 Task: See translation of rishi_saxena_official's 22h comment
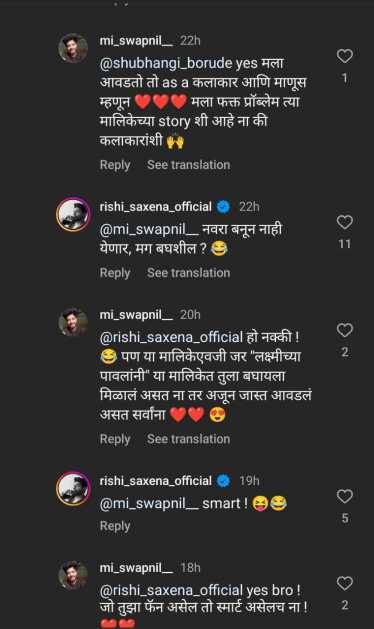point(189,273)
